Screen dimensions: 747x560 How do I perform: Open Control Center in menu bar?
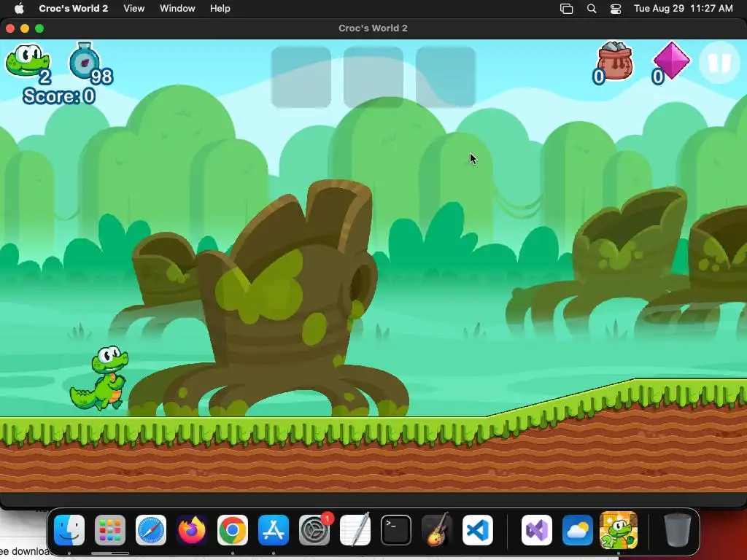616,9
